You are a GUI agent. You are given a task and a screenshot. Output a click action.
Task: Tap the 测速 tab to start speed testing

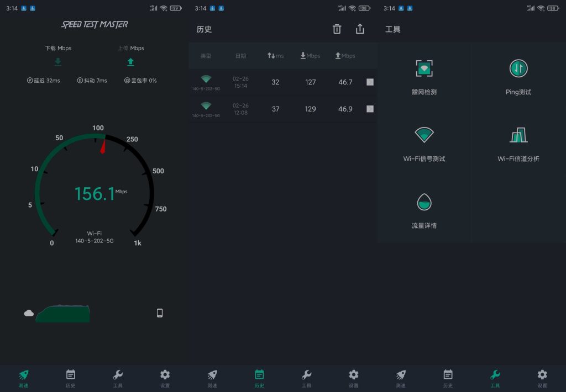pos(23,378)
